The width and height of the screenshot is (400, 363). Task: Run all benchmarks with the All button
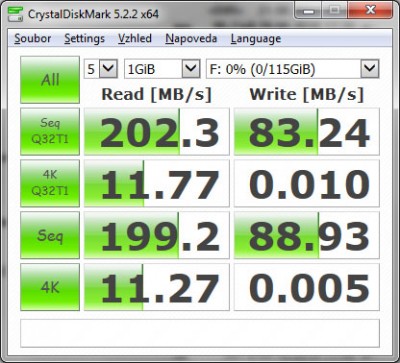(x=50, y=80)
